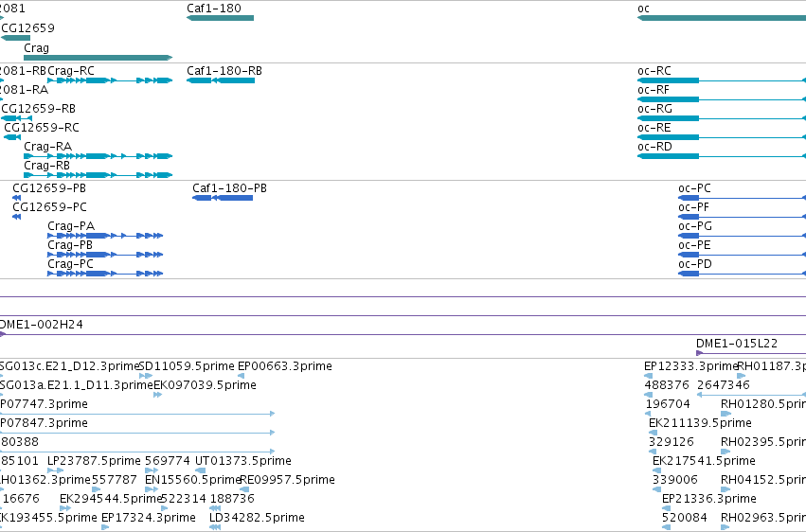Viewport: 806px width, 532px height.
Task: Select the Caf1-180-PB protein feature
Action: tap(223, 198)
